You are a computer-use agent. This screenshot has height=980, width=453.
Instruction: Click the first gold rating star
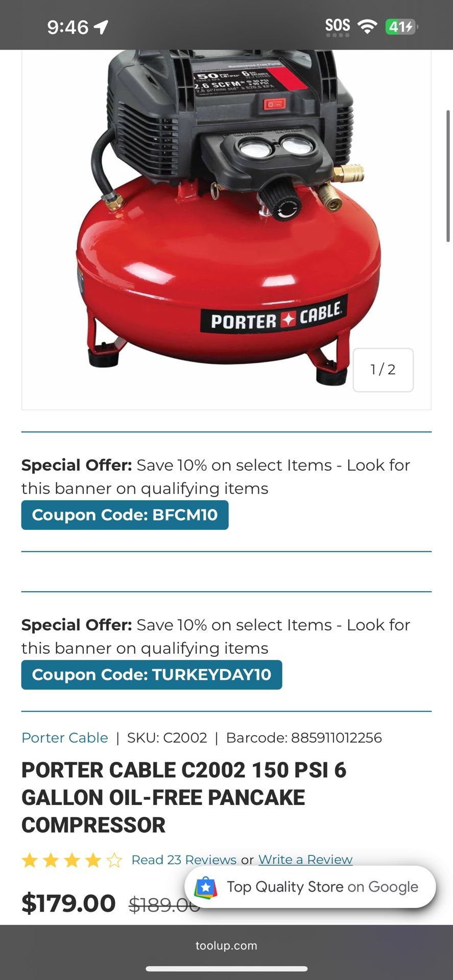pyautogui.click(x=30, y=861)
